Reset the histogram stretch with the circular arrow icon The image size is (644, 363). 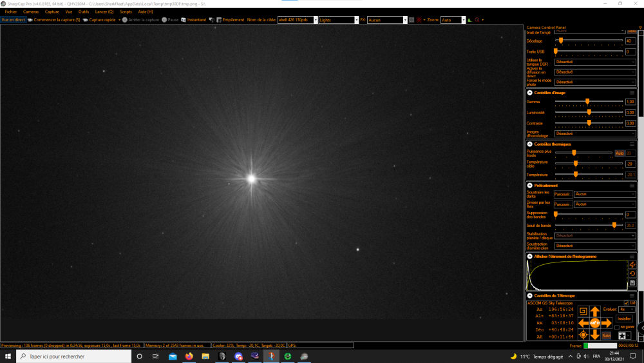pos(632,274)
